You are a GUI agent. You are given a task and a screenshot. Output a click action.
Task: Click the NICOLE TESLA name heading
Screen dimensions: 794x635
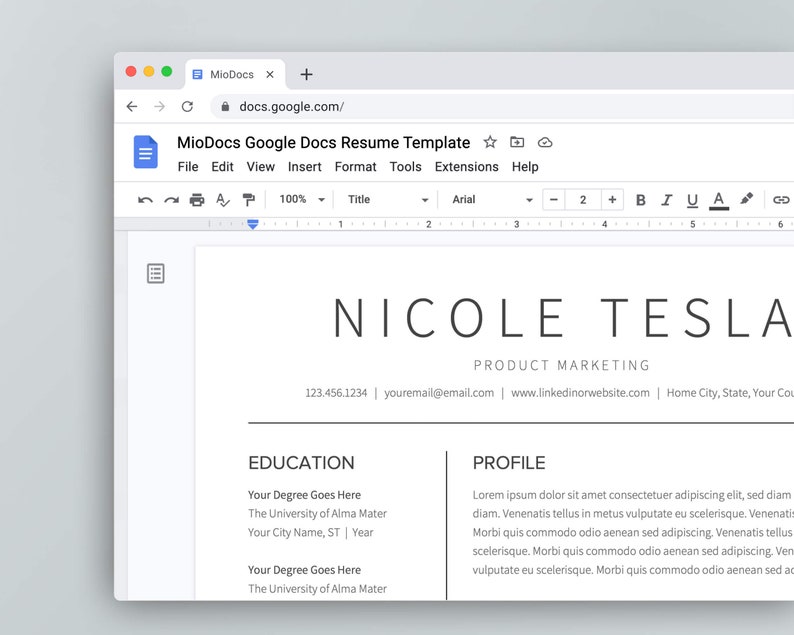click(x=563, y=318)
